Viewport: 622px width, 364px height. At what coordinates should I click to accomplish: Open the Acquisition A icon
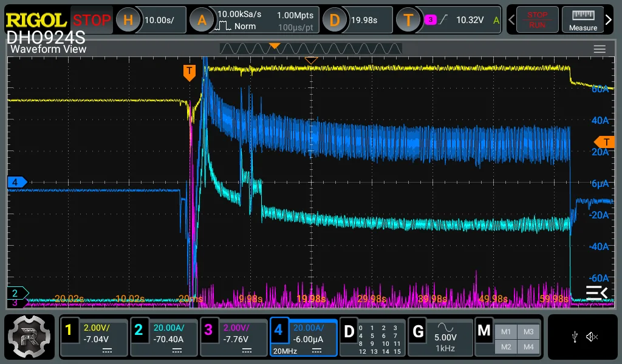202,20
